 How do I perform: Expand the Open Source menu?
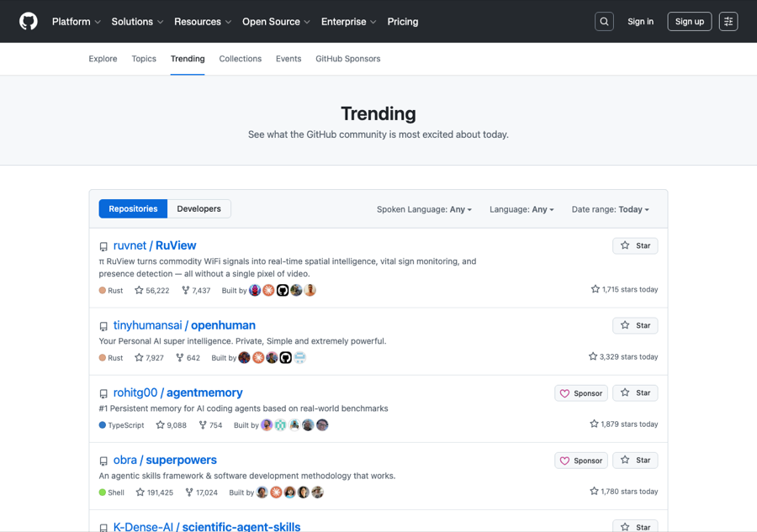pyautogui.click(x=276, y=22)
